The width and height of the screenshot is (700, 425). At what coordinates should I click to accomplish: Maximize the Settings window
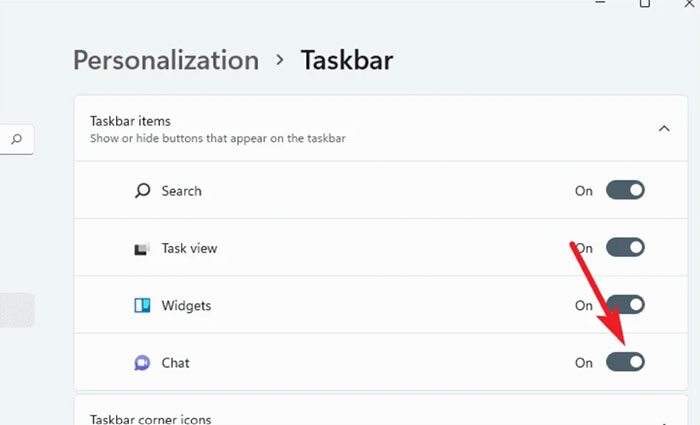(645, 4)
